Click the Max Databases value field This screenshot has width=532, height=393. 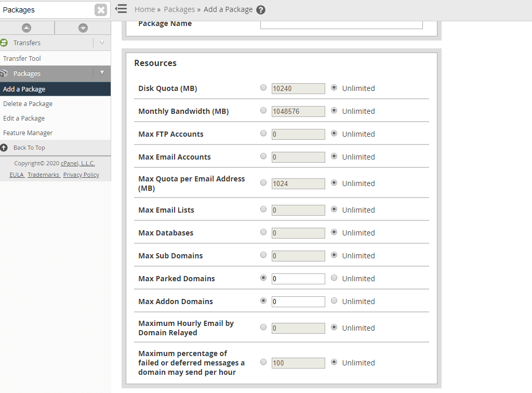(x=298, y=233)
